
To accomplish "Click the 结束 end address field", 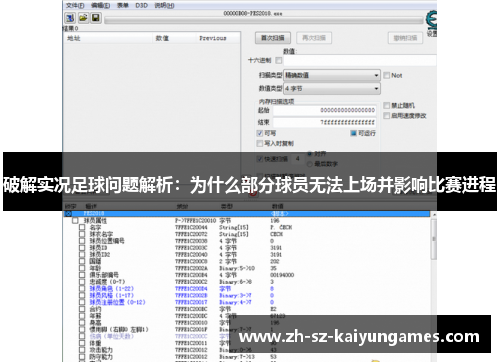I will (325, 122).
